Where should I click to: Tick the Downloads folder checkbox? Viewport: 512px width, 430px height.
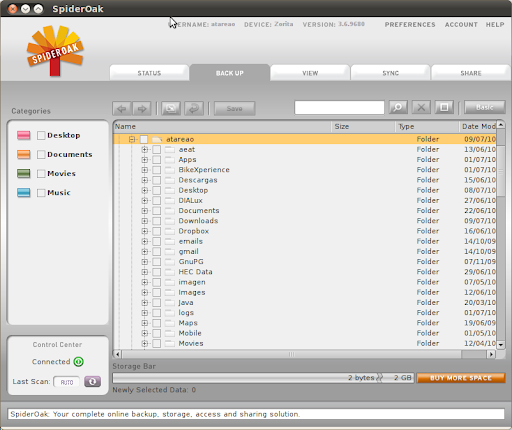pos(157,221)
